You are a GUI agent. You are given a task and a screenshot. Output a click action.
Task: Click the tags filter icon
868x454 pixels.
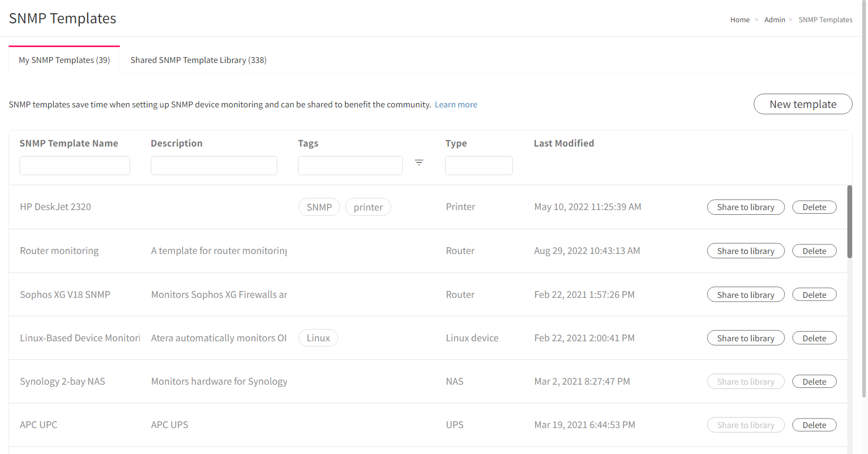coord(419,163)
